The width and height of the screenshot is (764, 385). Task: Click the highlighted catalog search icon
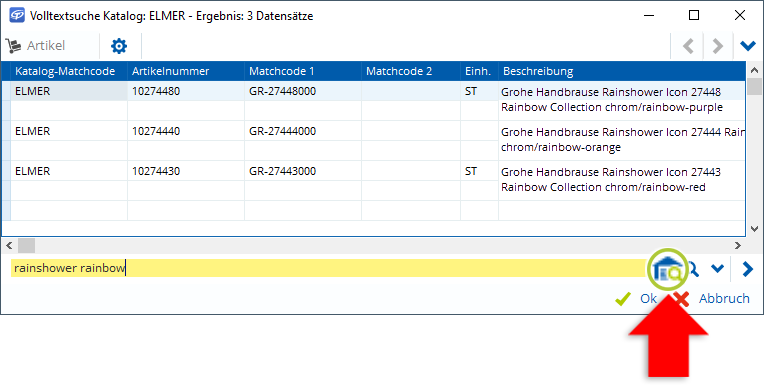667,269
